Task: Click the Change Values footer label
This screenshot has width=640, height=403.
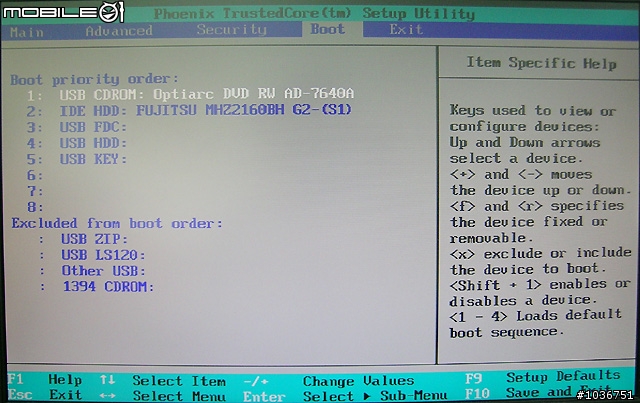Action: click(358, 381)
